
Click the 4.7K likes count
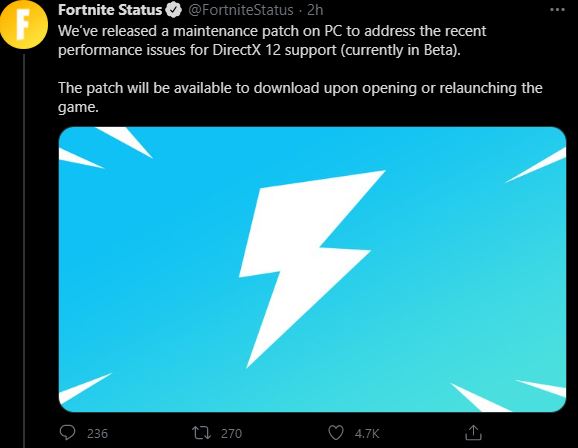coord(367,433)
